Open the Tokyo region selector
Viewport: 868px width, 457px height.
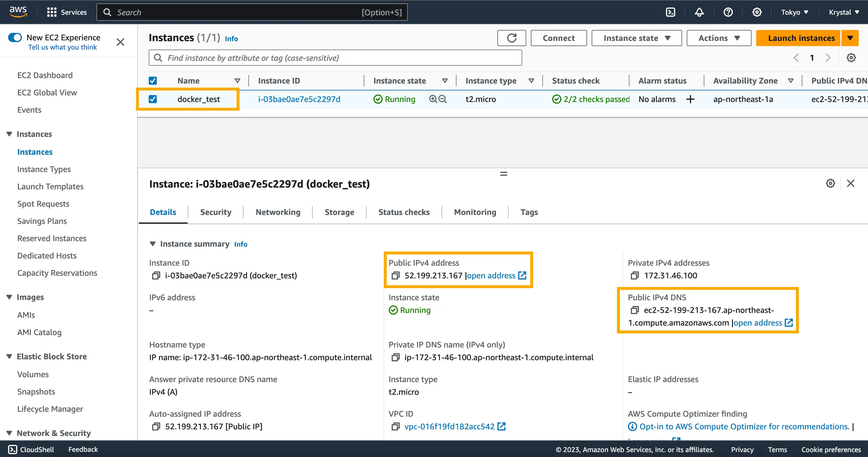point(795,12)
